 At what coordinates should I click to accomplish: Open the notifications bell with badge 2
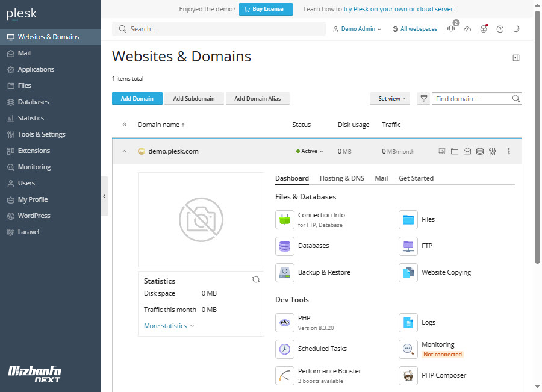pyautogui.click(x=452, y=28)
